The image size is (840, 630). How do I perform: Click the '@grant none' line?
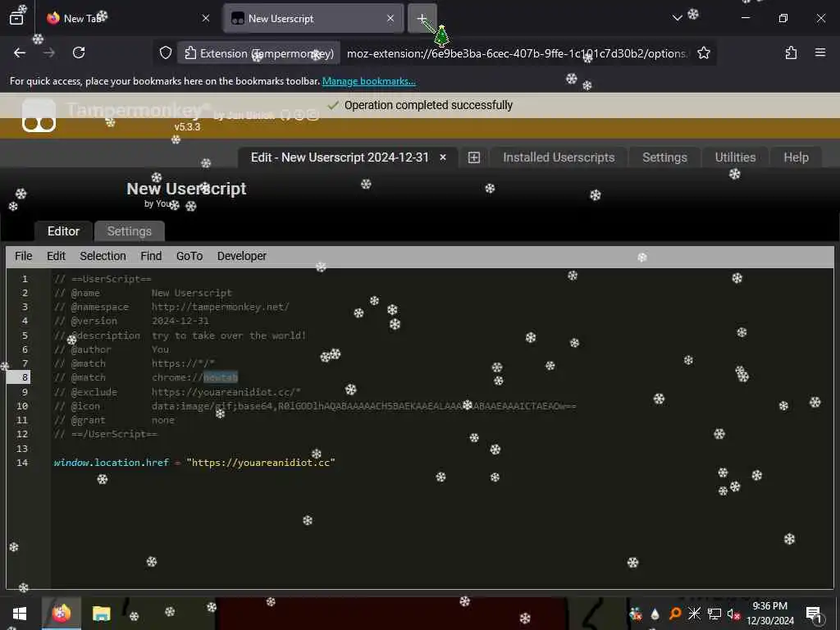(x=114, y=420)
